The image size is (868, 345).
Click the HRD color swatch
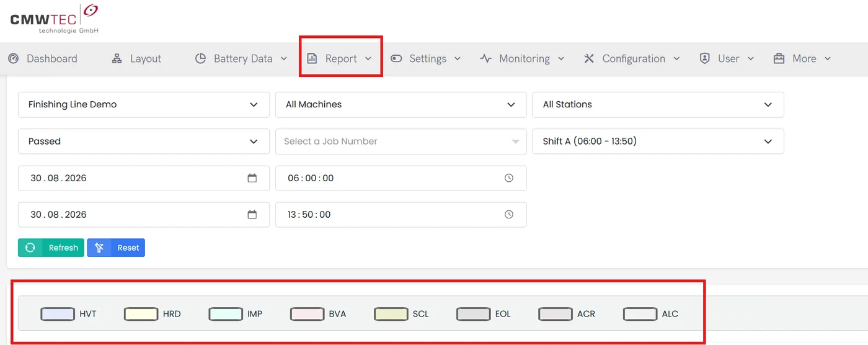(141, 314)
